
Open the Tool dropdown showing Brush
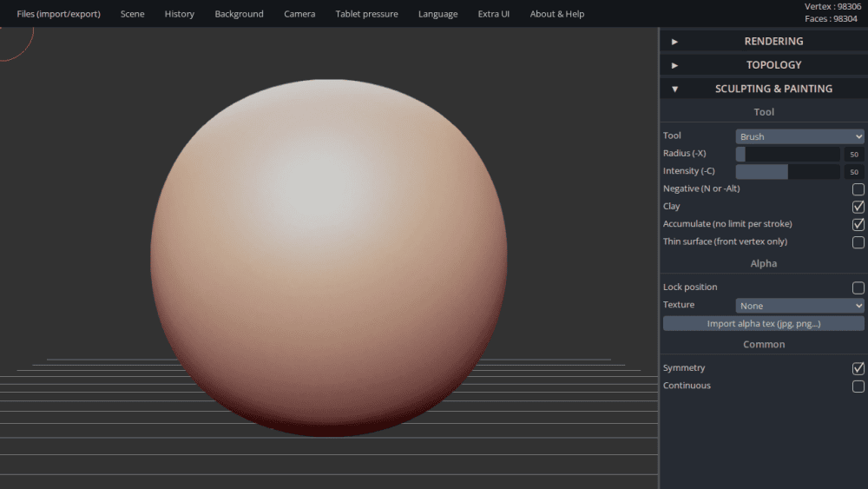[799, 136]
